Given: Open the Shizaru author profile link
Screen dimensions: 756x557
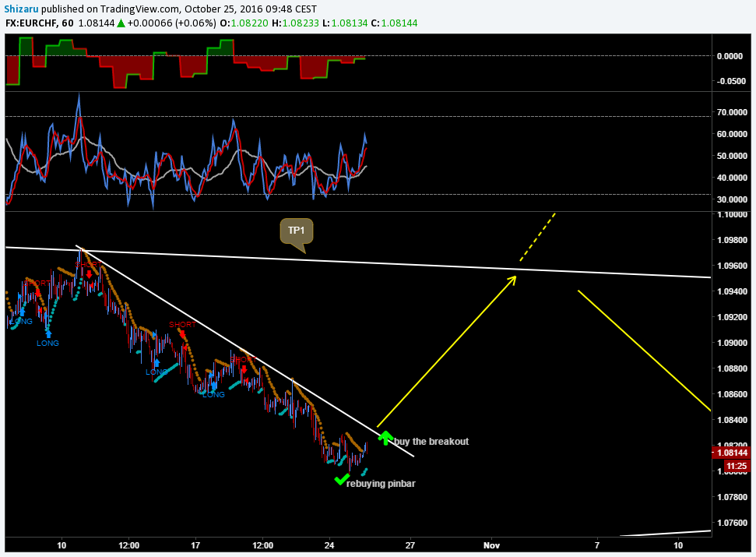Looking at the screenshot, I should pyautogui.click(x=21, y=9).
